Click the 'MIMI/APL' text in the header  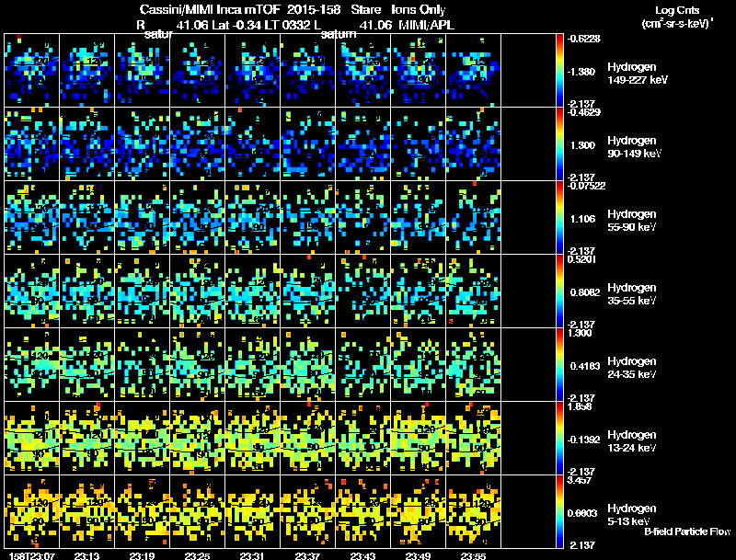point(427,25)
